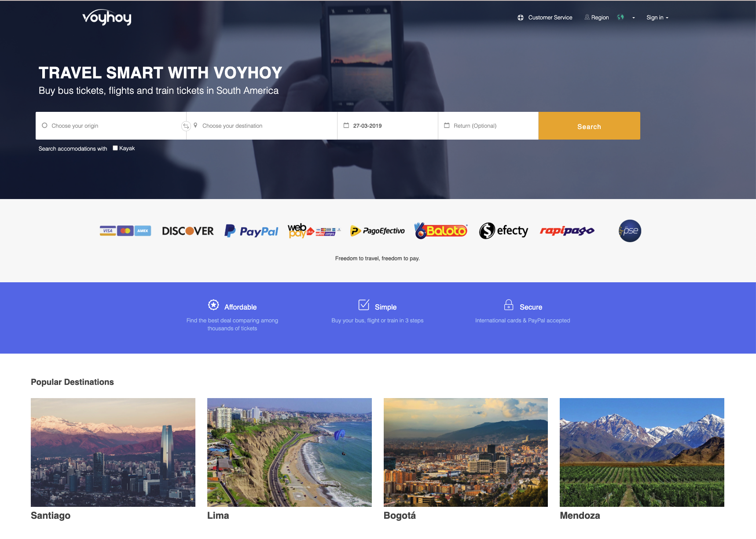Focus the Choose your origin field
Image resolution: width=756 pixels, height=539 pixels.
111,126
